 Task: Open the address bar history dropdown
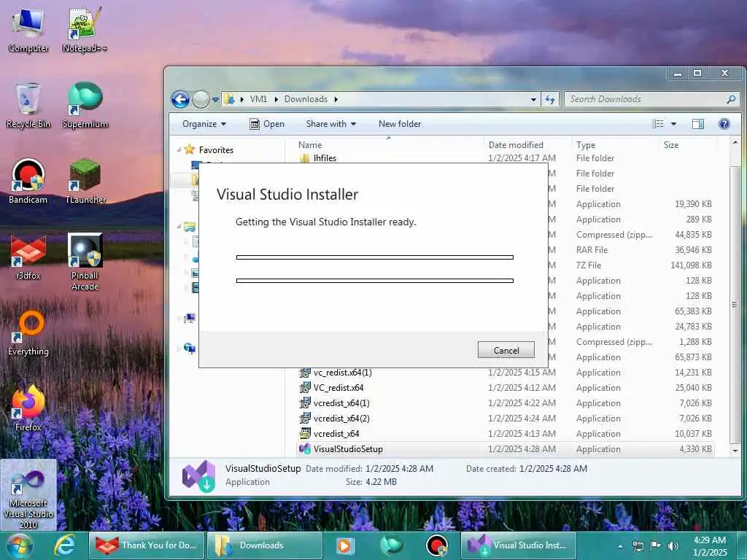pyautogui.click(x=533, y=99)
